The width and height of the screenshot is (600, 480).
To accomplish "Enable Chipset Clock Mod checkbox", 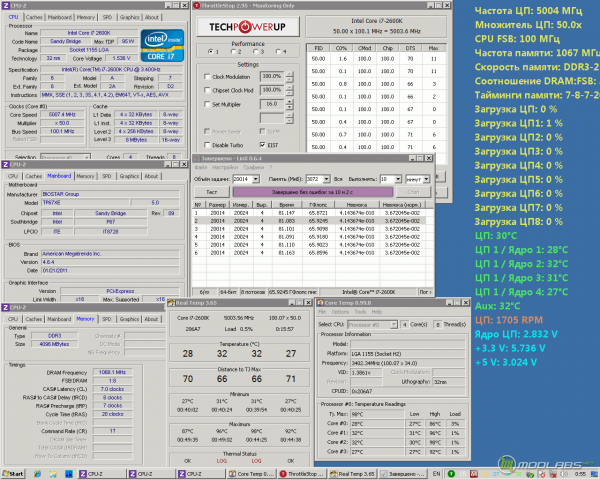I will coord(207,90).
